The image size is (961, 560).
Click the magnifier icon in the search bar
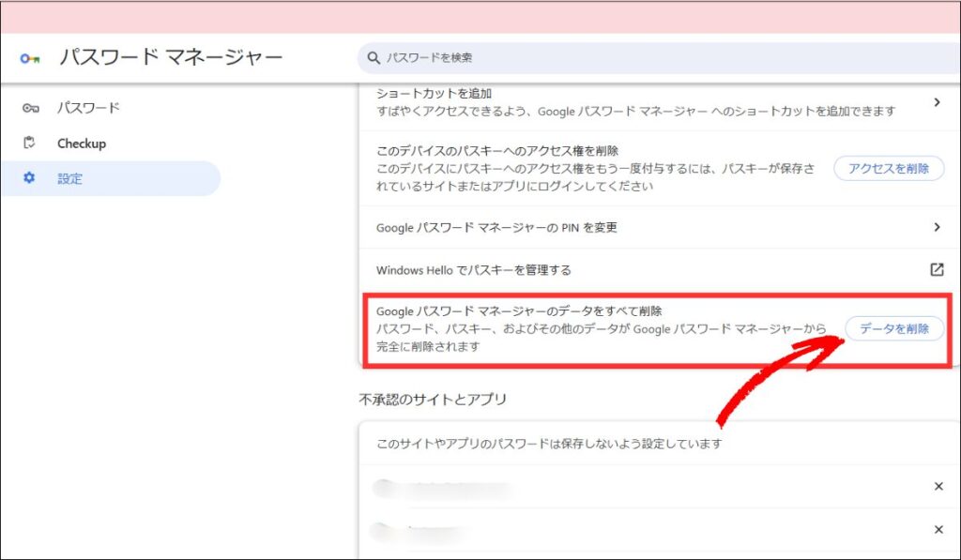pos(374,58)
